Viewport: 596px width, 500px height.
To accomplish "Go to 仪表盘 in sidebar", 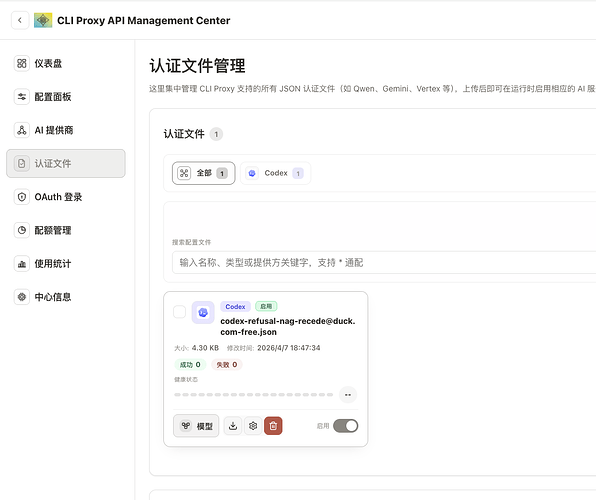I will (66, 63).
